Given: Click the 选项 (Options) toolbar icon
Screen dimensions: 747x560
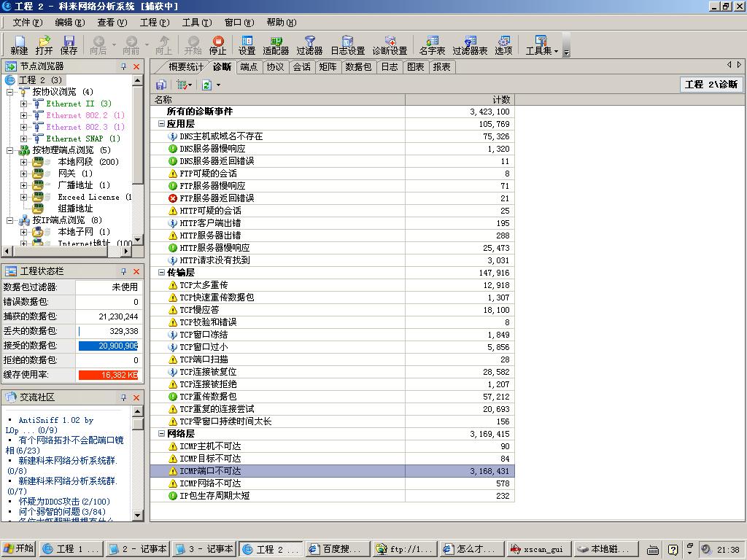Looking at the screenshot, I should pyautogui.click(x=503, y=45).
